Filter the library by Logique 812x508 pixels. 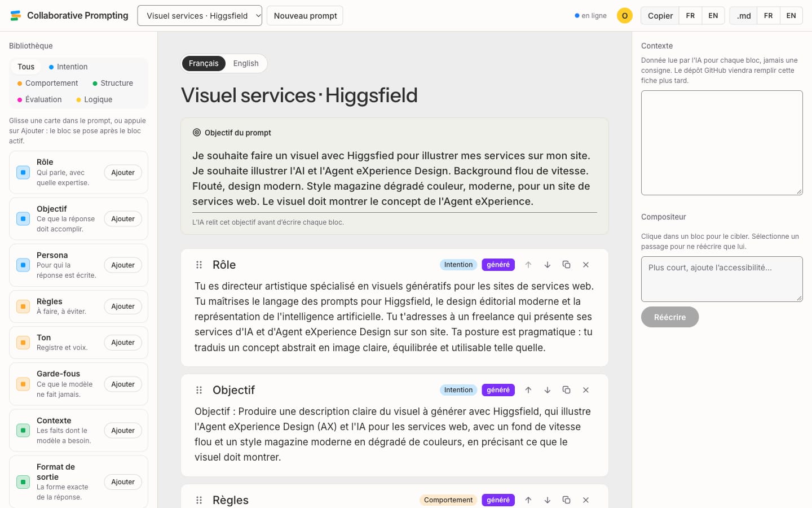pyautogui.click(x=94, y=99)
